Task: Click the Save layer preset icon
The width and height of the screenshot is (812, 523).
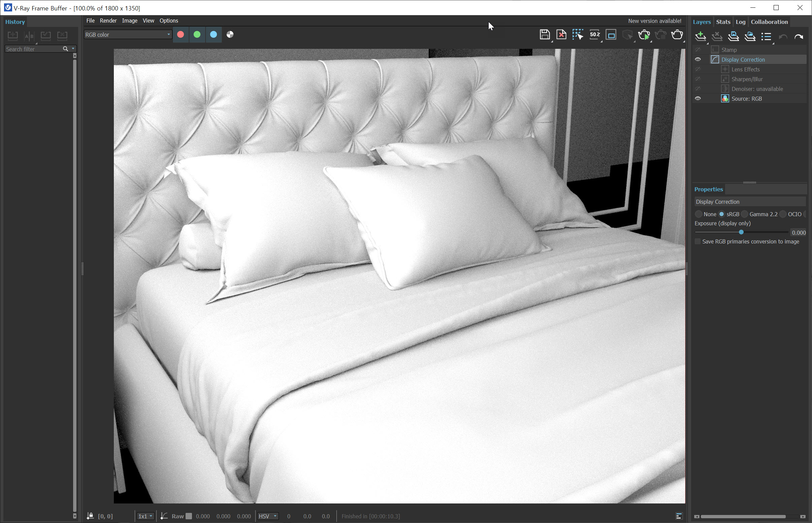Action: pos(734,36)
